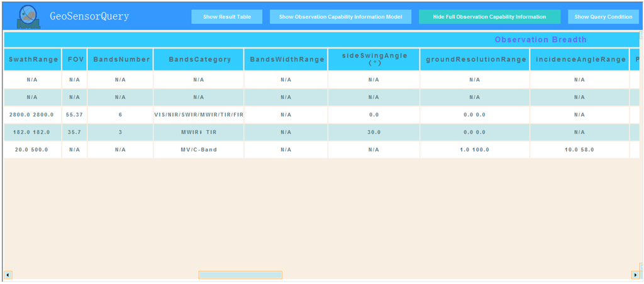Click the SwathRange column header
Image resolution: width=644 pixels, height=284 pixels.
coord(33,60)
